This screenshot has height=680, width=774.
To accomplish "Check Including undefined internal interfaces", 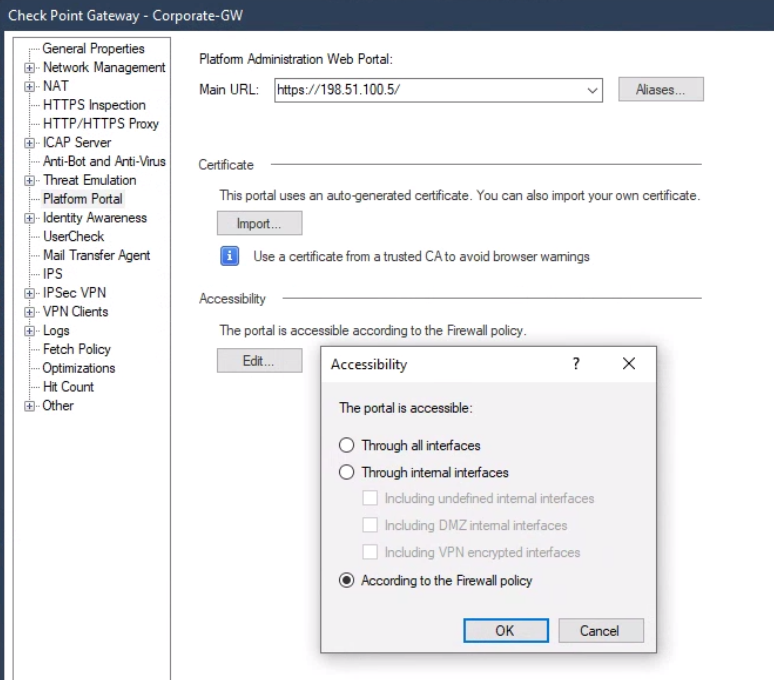I will click(370, 498).
